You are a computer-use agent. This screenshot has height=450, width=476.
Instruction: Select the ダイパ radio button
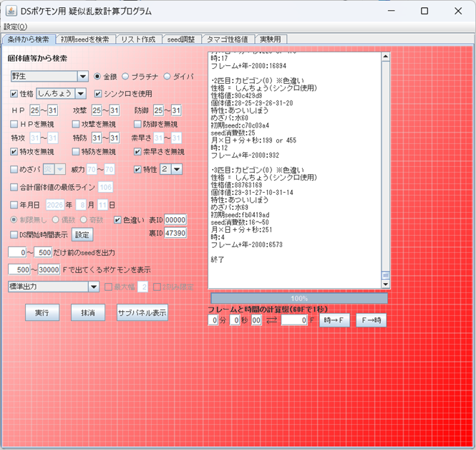point(167,76)
